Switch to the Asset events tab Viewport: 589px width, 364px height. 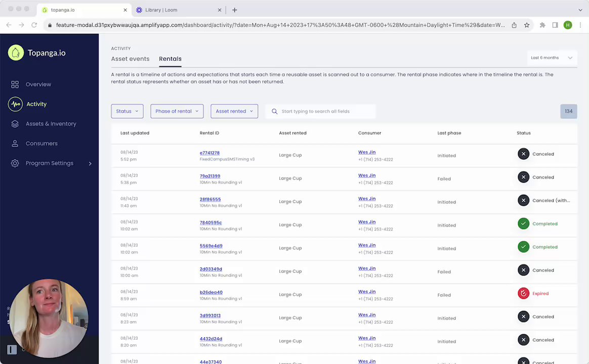point(130,59)
